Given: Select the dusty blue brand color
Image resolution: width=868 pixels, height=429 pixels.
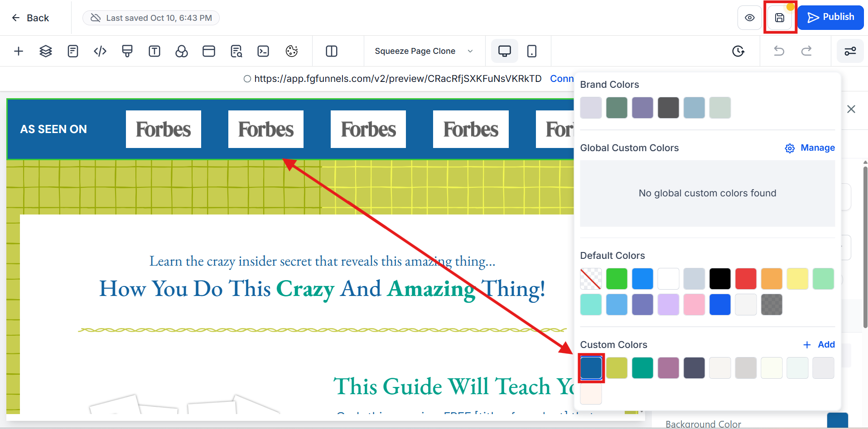Looking at the screenshot, I should 694,108.
